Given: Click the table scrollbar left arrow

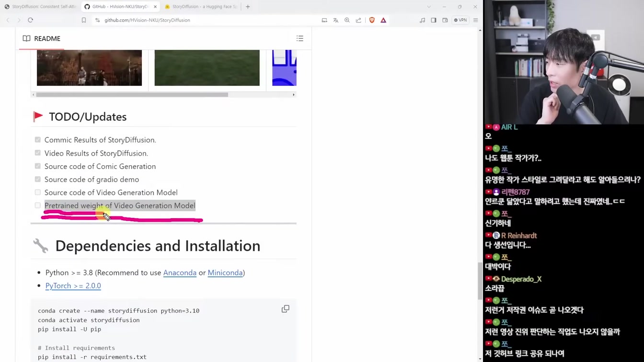Looking at the screenshot, I should pyautogui.click(x=33, y=95).
